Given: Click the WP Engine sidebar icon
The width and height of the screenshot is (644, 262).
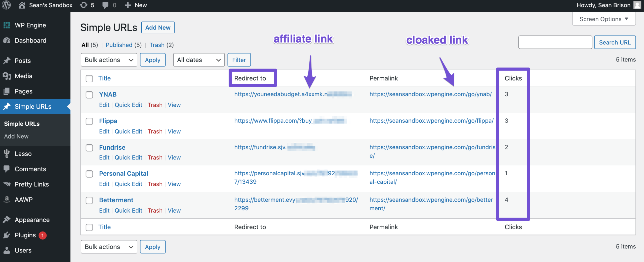Looking at the screenshot, I should pos(7,25).
